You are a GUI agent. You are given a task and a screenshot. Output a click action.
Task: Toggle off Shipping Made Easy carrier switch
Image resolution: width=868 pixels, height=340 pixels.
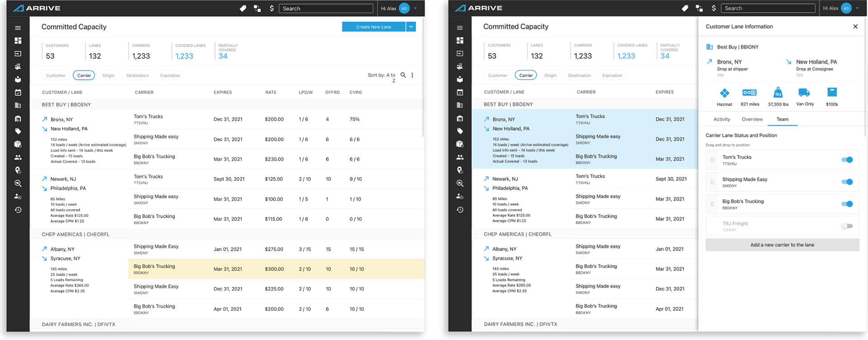[x=847, y=182]
